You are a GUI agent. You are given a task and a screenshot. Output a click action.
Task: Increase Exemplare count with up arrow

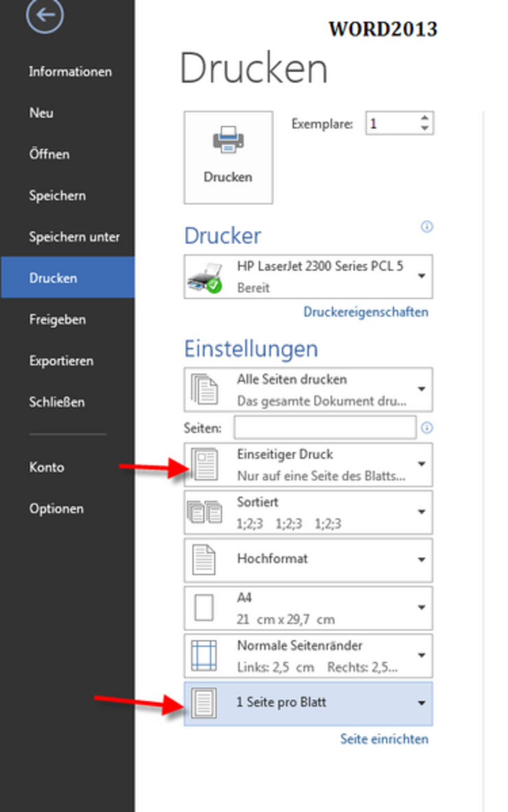pyautogui.click(x=425, y=119)
